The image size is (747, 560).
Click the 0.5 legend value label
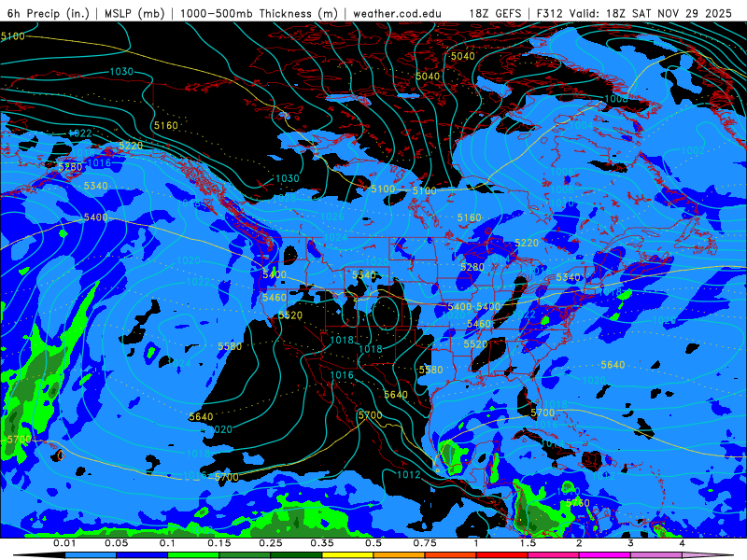373,543
